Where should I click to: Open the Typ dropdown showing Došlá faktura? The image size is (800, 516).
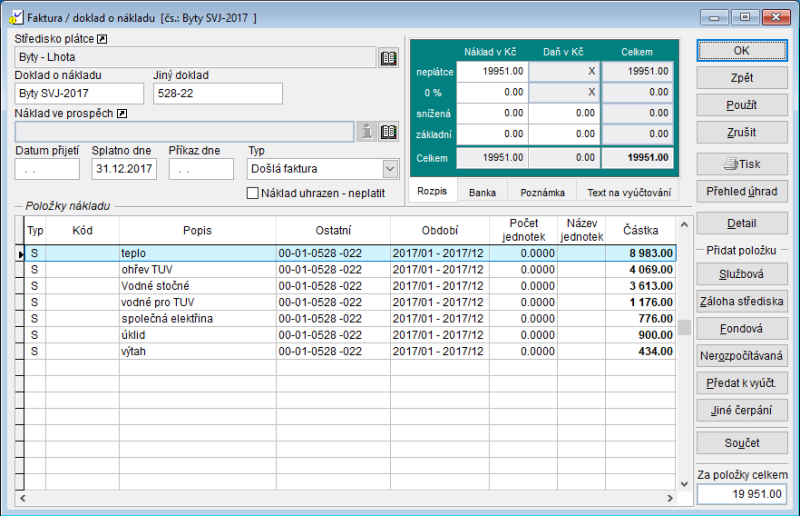click(x=390, y=169)
